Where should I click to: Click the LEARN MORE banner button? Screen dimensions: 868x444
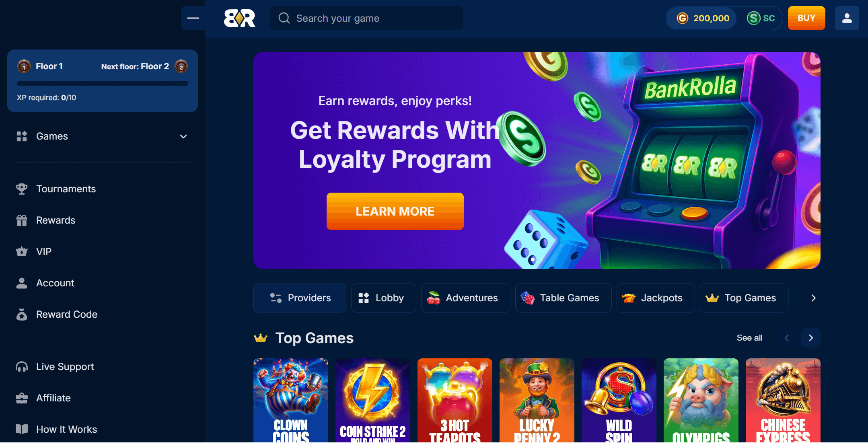click(x=395, y=212)
